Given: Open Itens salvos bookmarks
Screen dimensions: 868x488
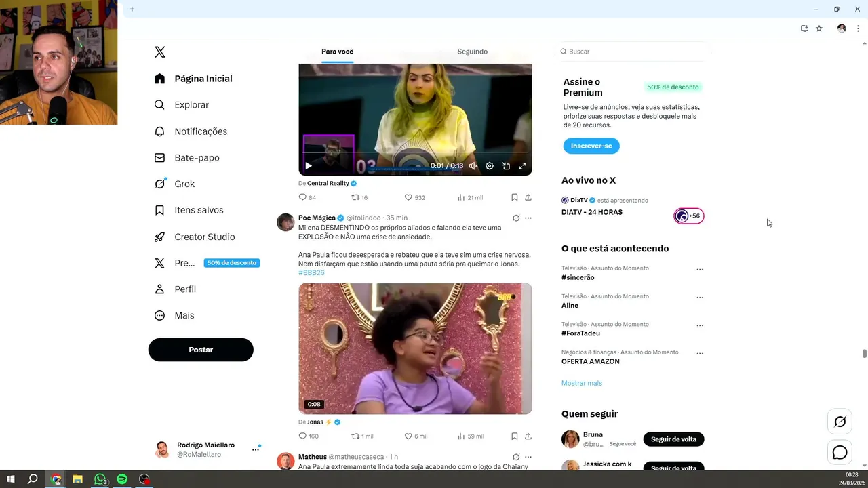Looking at the screenshot, I should (x=189, y=210).
